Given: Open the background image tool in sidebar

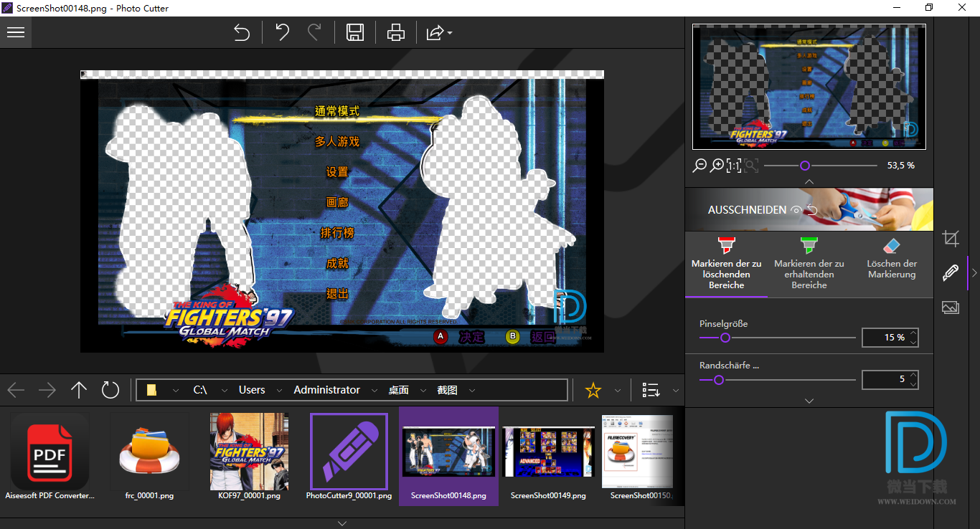Looking at the screenshot, I should (951, 307).
